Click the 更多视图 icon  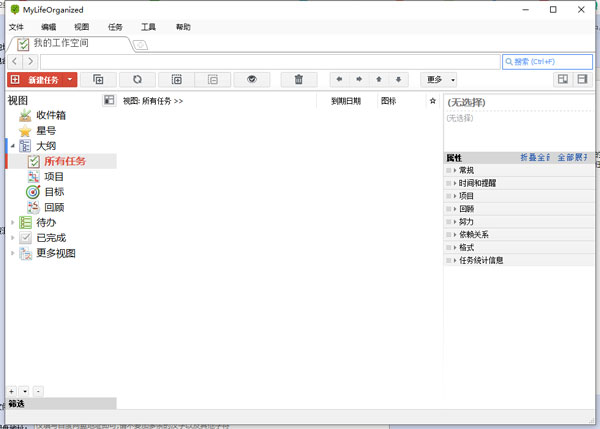[x=25, y=253]
